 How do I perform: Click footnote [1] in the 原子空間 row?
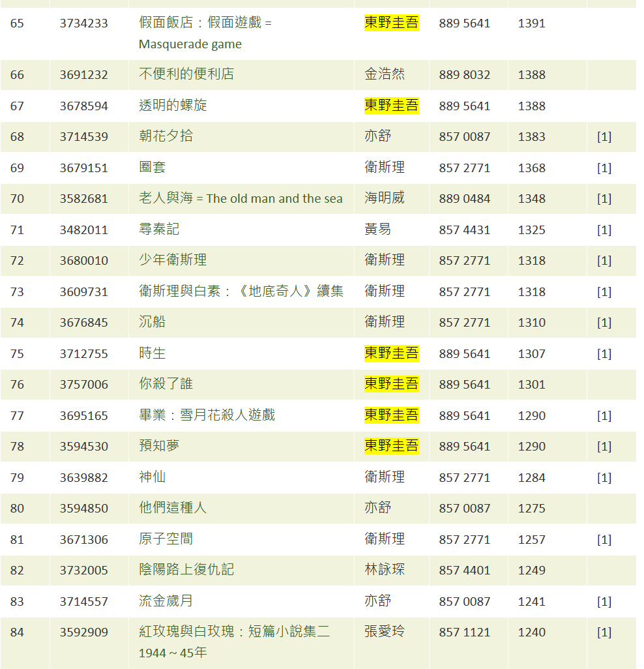pos(604,539)
